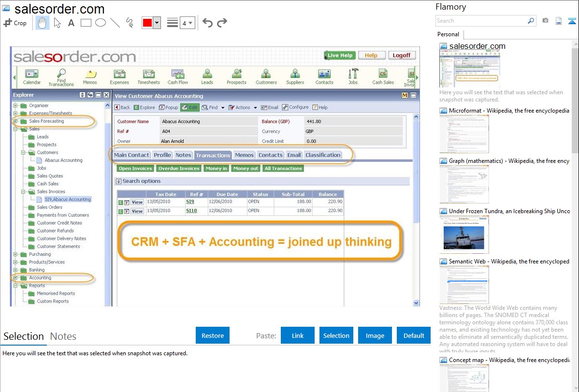Screen dimensions: 579x392
Task: Activate the hand pan tool
Action: click(43, 23)
